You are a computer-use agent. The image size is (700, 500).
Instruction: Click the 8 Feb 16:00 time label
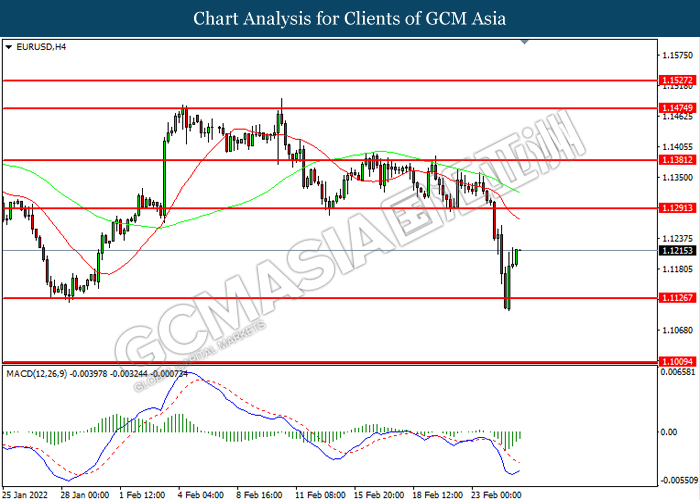coord(259,495)
